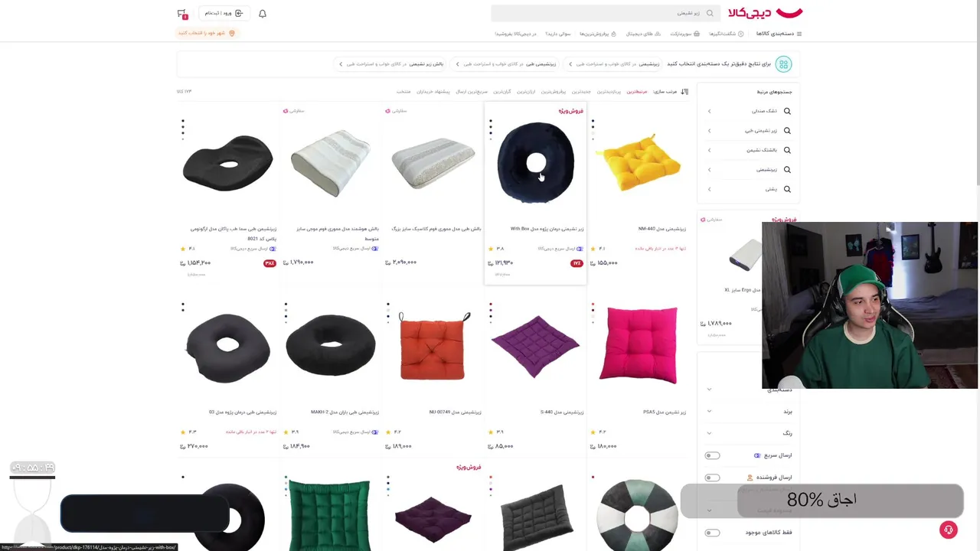Open the red headset support chat button
The image size is (980, 551).
949,530
